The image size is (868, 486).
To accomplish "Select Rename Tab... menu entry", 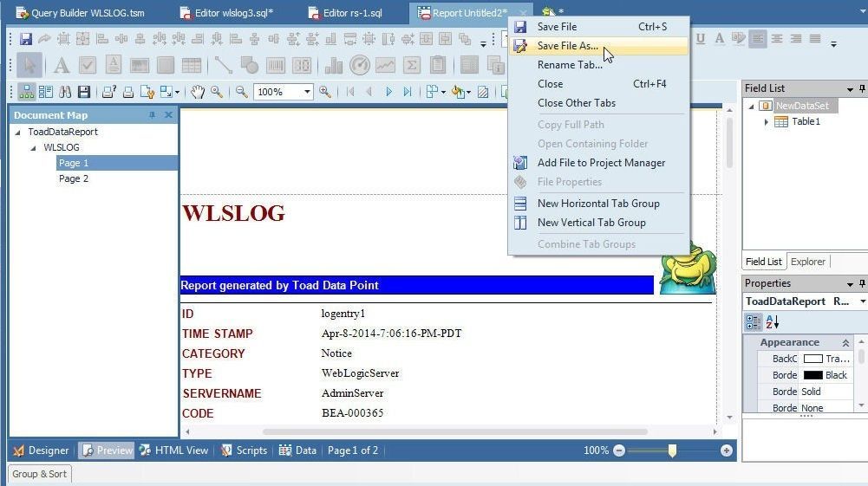I will [598, 65].
